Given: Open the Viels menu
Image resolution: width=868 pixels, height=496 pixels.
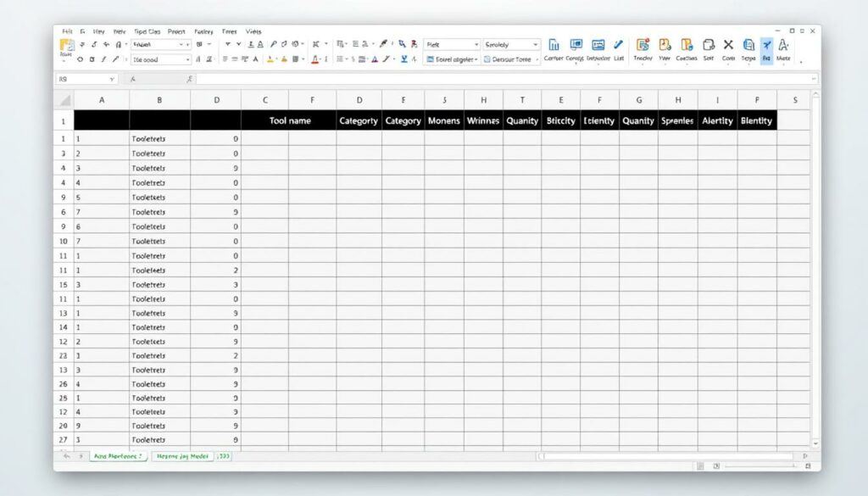Looking at the screenshot, I should click(253, 31).
